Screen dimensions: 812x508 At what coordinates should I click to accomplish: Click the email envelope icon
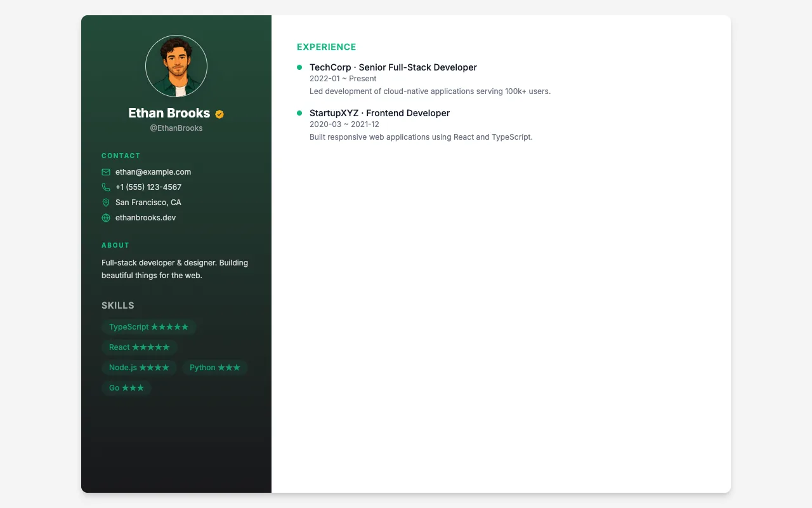pos(106,172)
